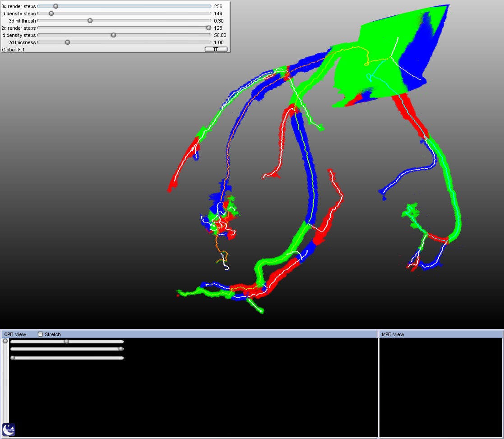Screen dimensions: 504x439
Task: Click the 3d render steps slider handle
Action: [55, 6]
